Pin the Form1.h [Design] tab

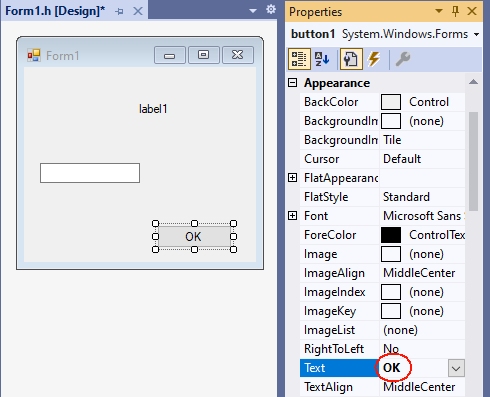click(x=119, y=12)
